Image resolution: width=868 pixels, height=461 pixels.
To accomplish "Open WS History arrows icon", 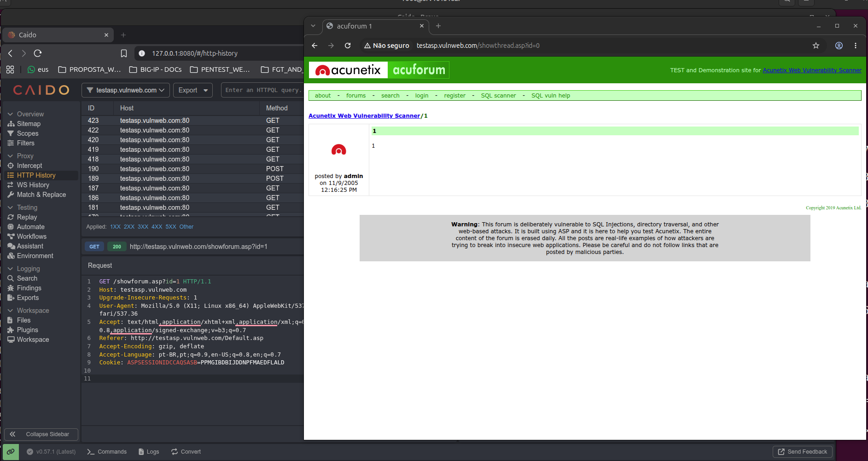I will pyautogui.click(x=11, y=185).
